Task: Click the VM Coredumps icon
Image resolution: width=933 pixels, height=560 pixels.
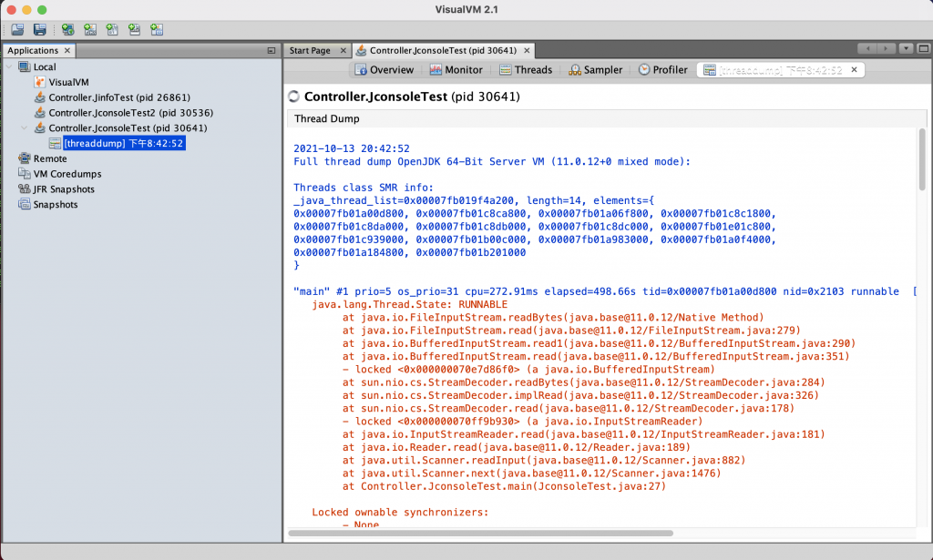Action: coord(25,174)
